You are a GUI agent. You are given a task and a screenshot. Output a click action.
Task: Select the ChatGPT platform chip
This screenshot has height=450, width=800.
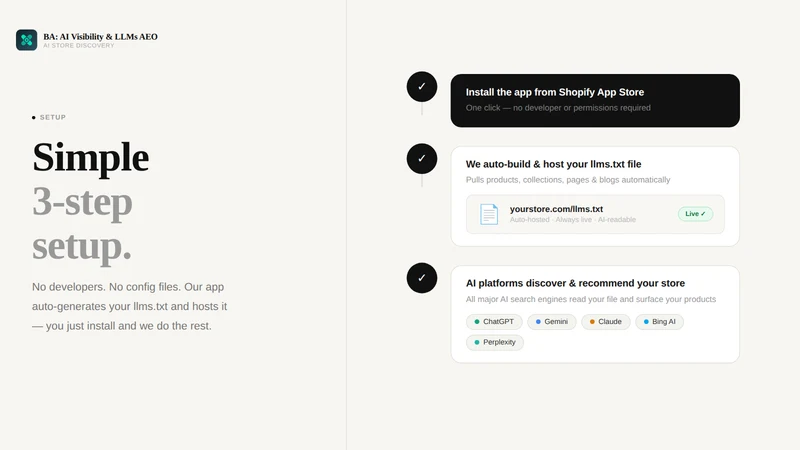tap(494, 321)
